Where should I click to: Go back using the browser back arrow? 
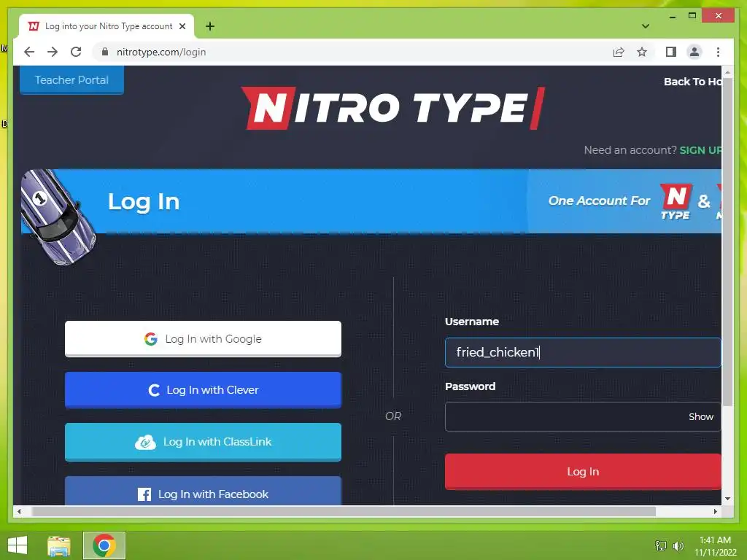(x=29, y=52)
